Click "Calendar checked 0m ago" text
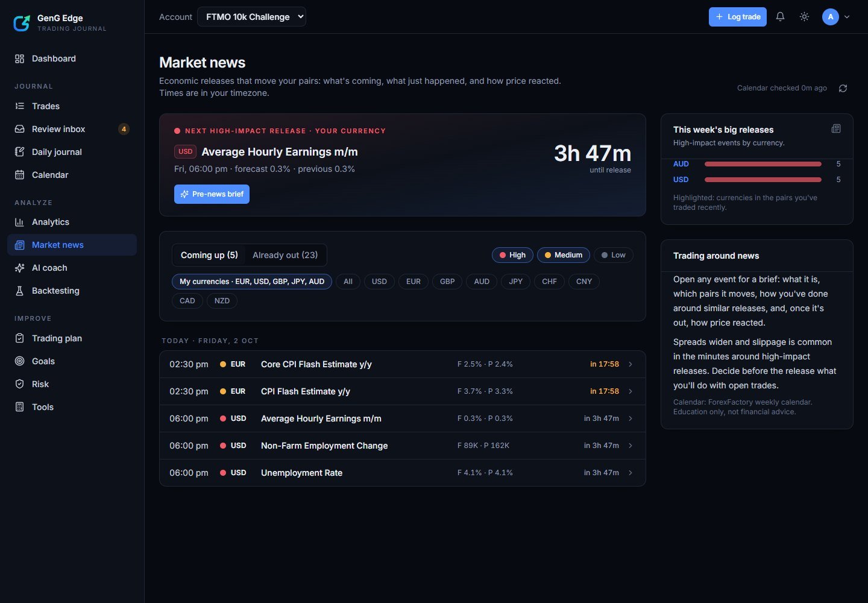Viewport: 868px width, 603px height. [782, 88]
